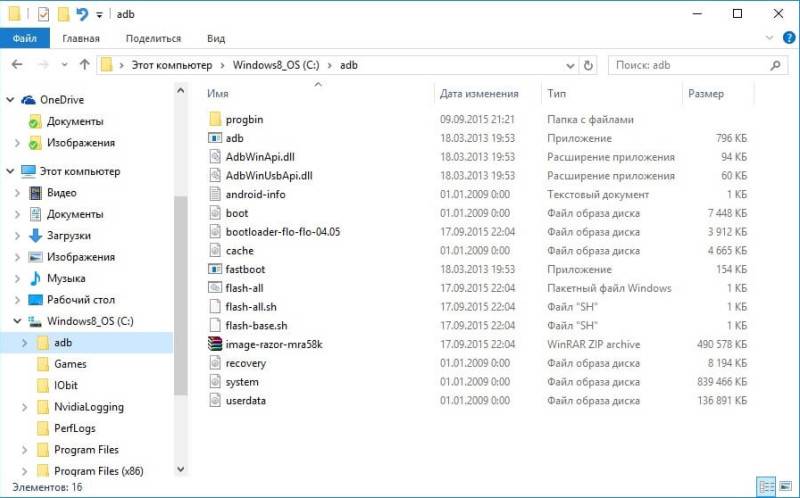Select the progbin folder icon
Screen dimensions: 800x498
point(215,120)
